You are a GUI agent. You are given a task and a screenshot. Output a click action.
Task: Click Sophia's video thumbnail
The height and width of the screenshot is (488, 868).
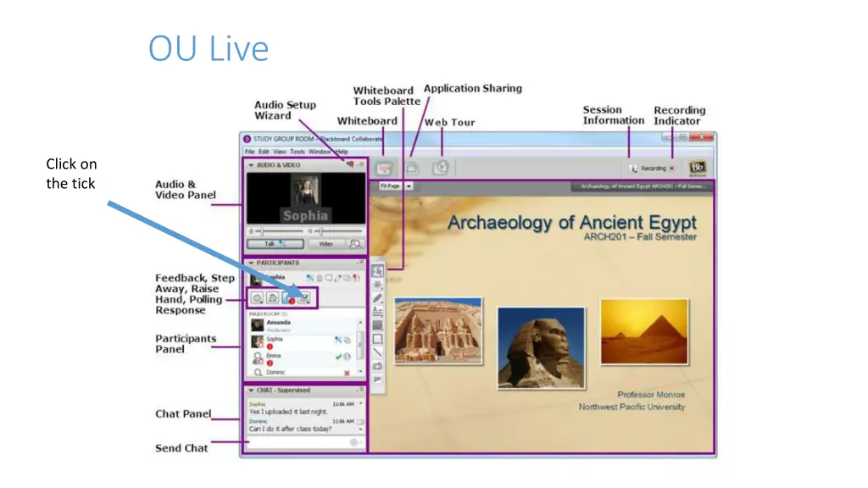tap(305, 191)
